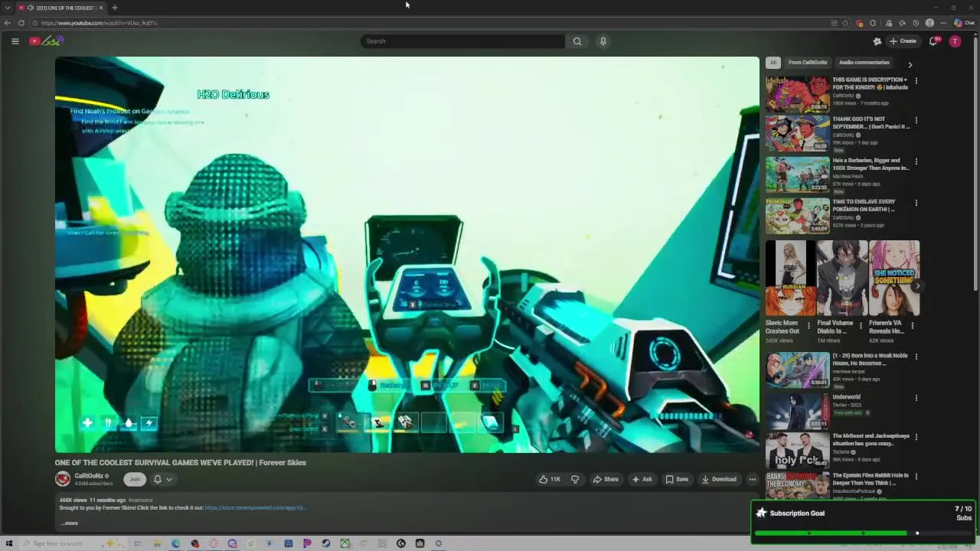Open the Windows Start menu
Viewport: 980px width, 551px height.
click(9, 543)
